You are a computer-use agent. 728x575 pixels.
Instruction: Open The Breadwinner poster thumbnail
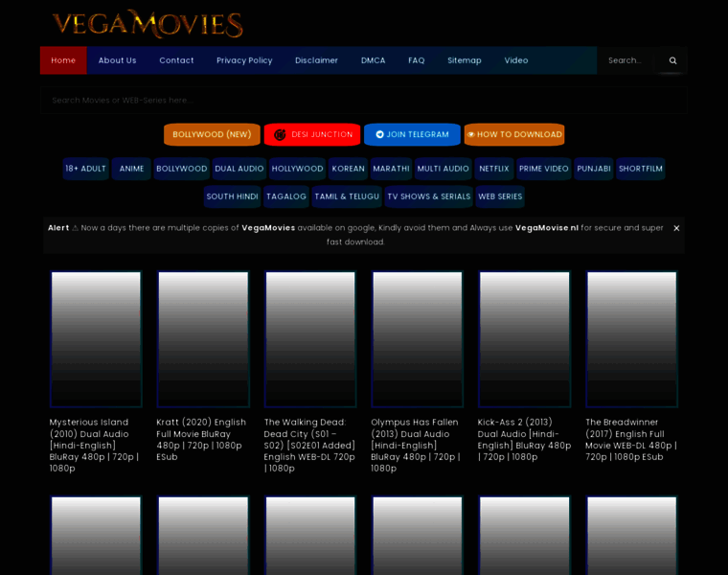pos(631,339)
